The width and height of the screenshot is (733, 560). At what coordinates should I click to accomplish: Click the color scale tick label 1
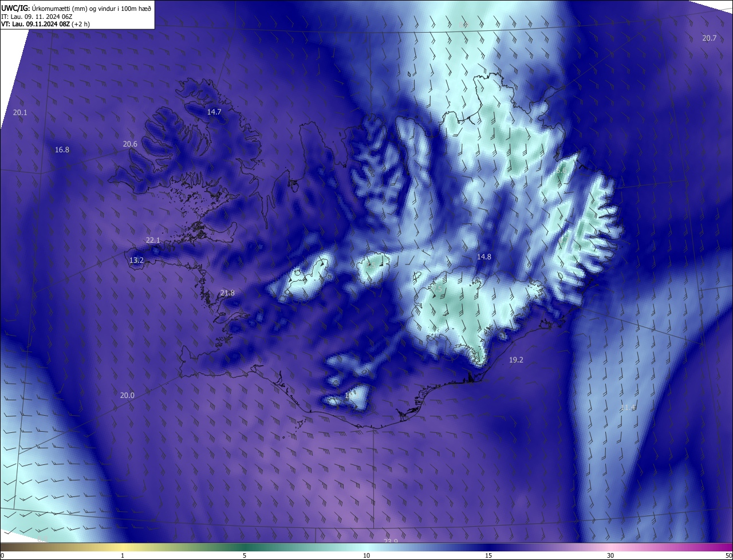click(123, 556)
